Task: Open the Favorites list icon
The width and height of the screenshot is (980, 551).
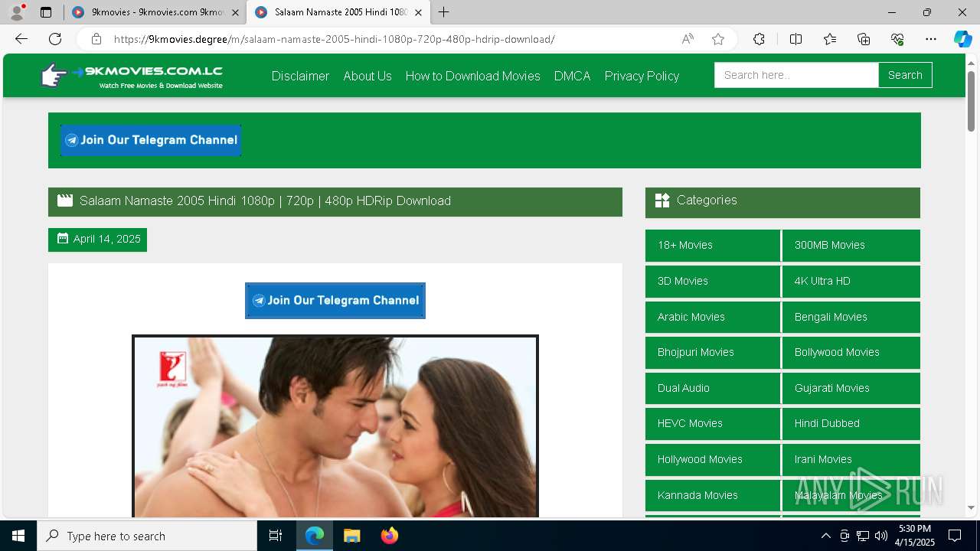Action: tap(830, 39)
